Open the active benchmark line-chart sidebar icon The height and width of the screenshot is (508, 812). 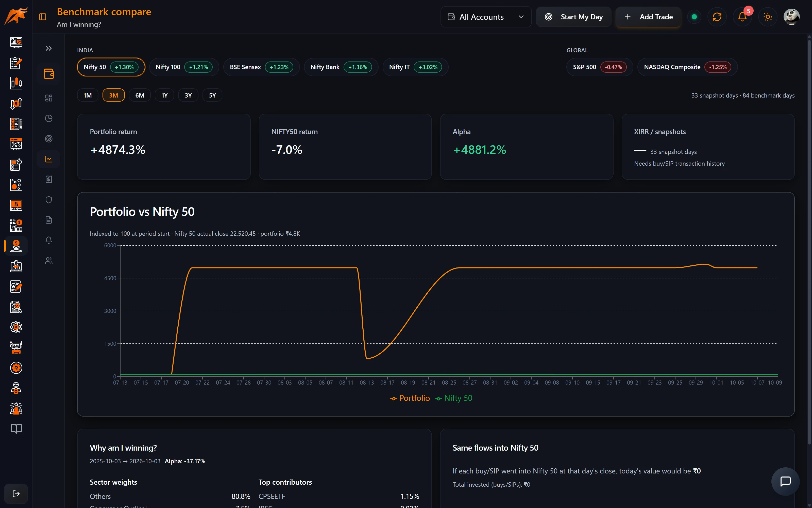49,159
